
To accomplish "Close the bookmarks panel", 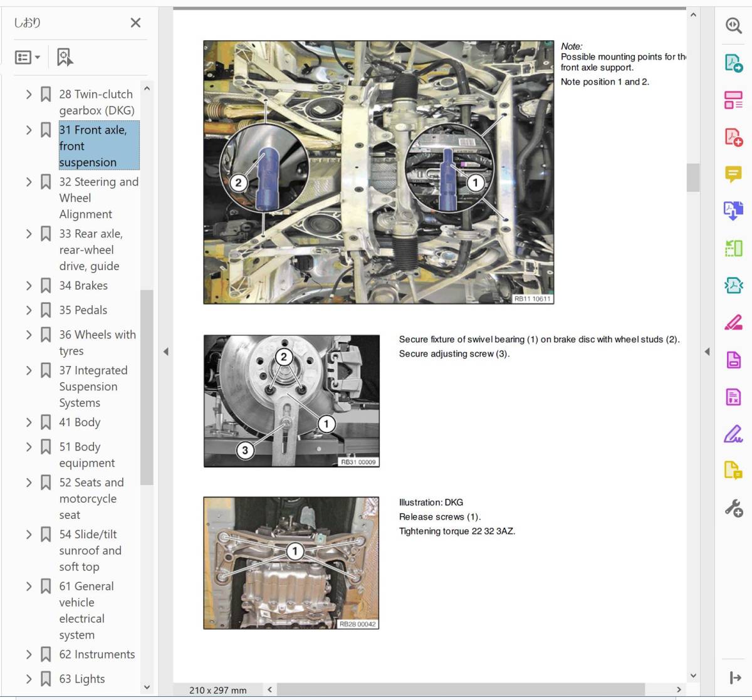I will tap(135, 23).
